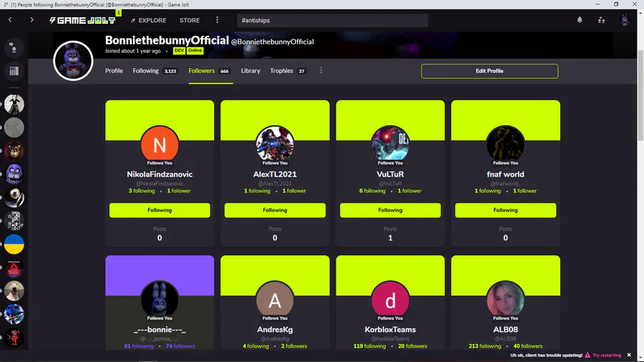Go forward using the right arrow
Image resolution: width=644 pixels, height=362 pixels.
click(31, 20)
